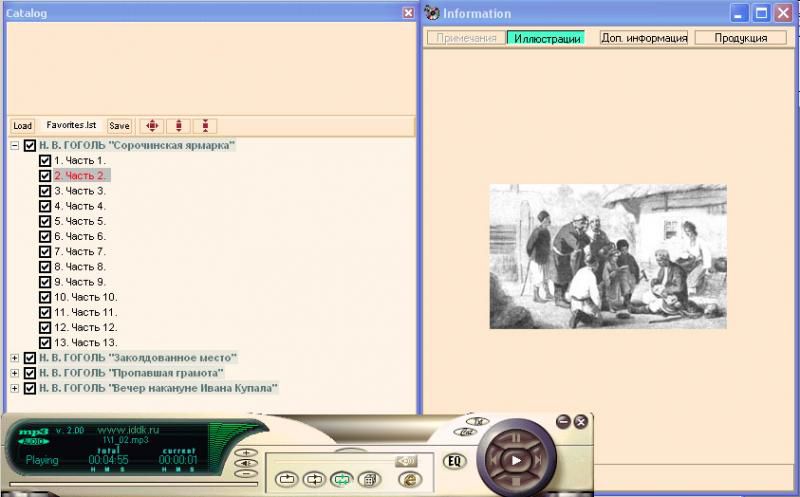This screenshot has width=800, height=497.
Task: Uncheck the "Сорочинская ярмарка" book checkbox
Action: (30, 145)
